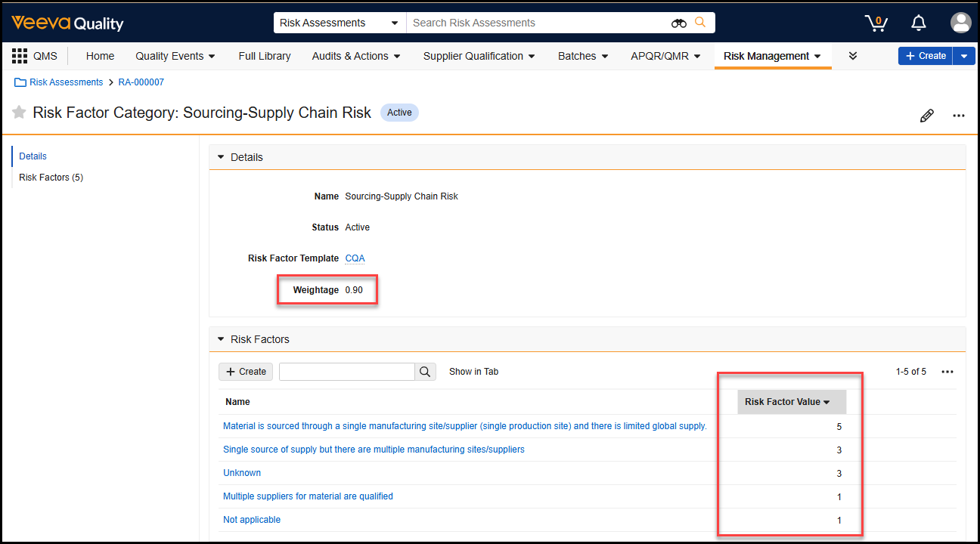980x544 pixels.
Task: Click the Risk Factors search button
Action: click(x=425, y=372)
